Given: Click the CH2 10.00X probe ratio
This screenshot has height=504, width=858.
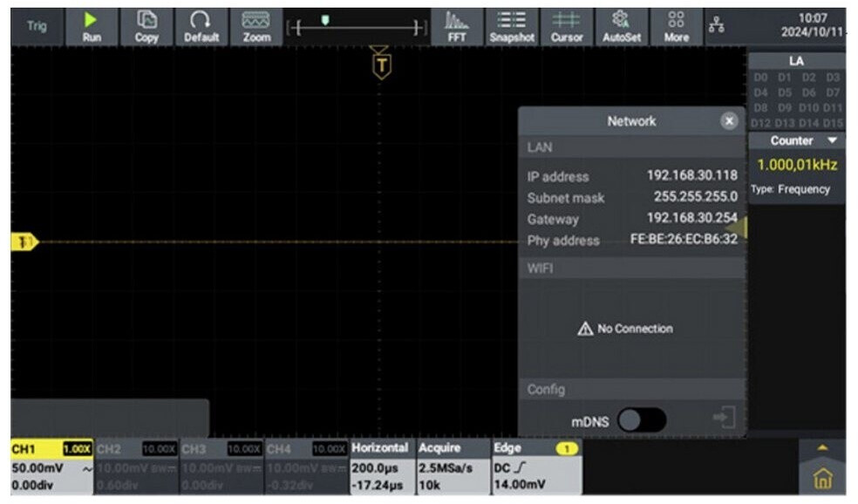Looking at the screenshot, I should 160,449.
